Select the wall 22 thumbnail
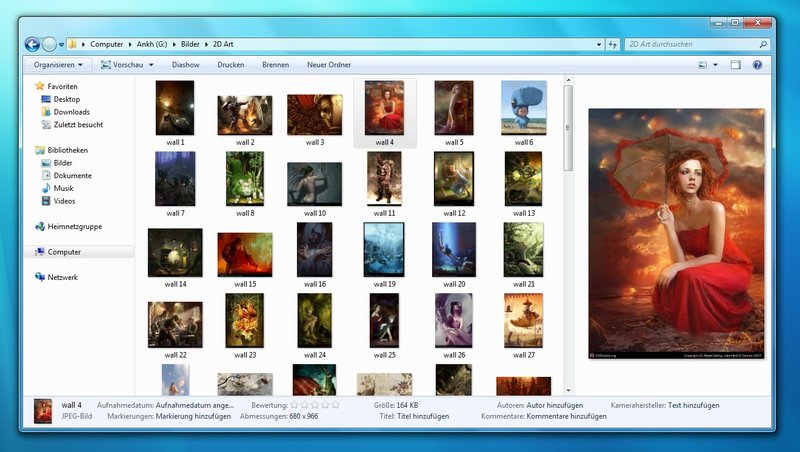 (x=175, y=324)
